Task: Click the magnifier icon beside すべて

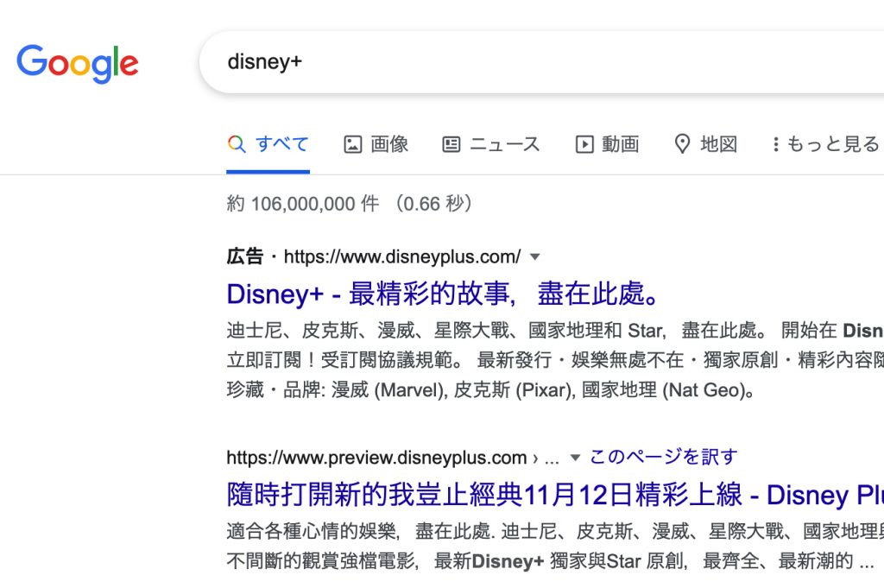Action: click(x=237, y=144)
